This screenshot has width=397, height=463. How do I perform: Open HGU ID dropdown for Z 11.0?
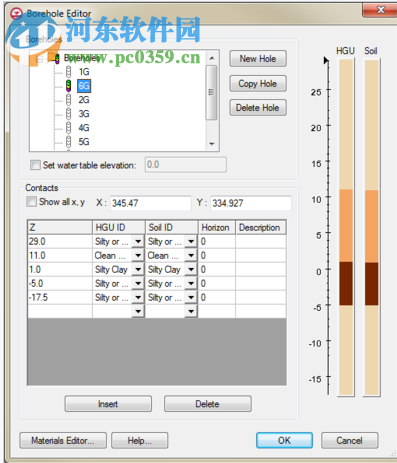coord(138,255)
